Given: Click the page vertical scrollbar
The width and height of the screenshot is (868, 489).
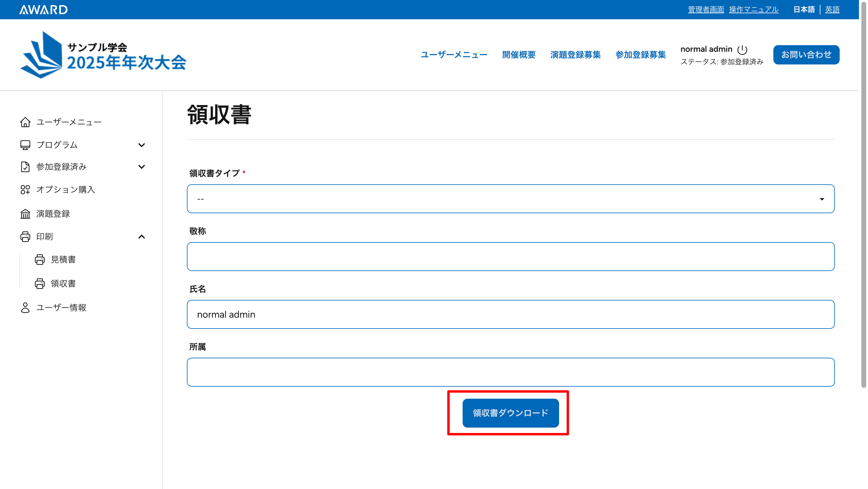Looking at the screenshot, I should tap(863, 195).
